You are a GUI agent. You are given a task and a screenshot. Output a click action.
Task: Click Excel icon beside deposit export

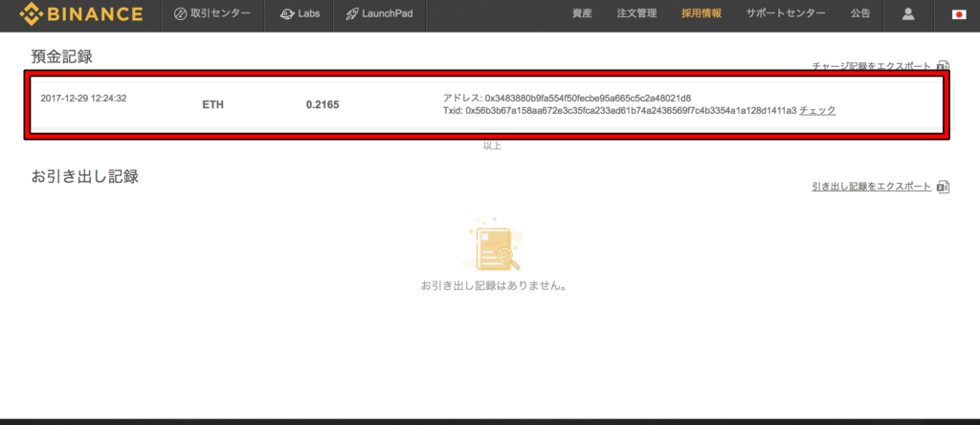(x=944, y=66)
